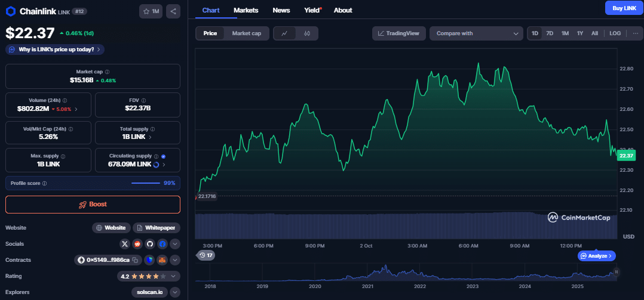Click the Analyze button
Screen dimensions: 644x300
click(x=596, y=256)
